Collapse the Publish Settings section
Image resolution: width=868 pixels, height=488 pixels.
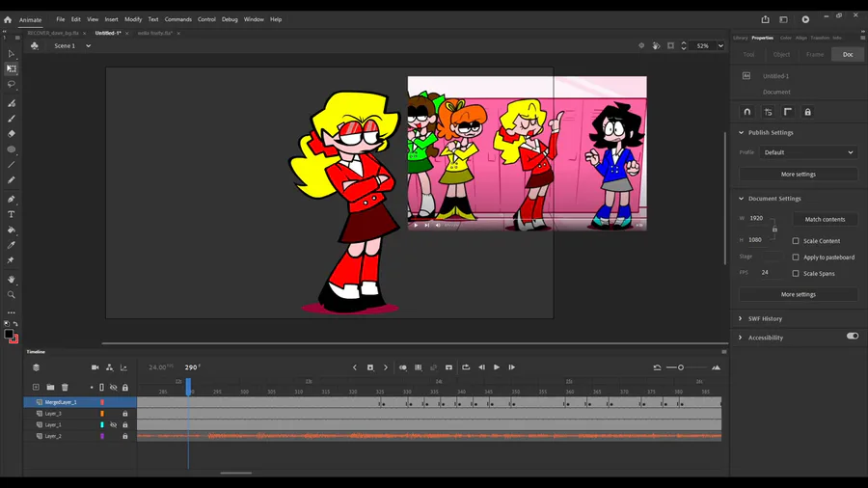(x=742, y=133)
